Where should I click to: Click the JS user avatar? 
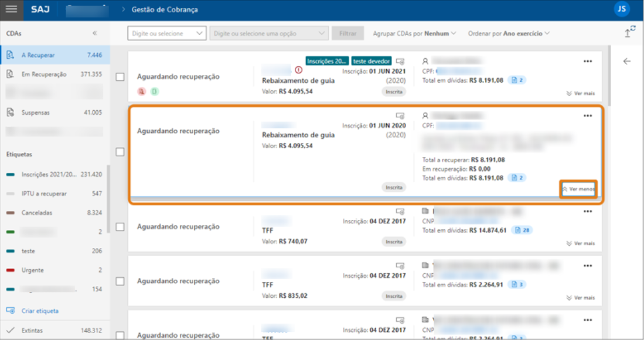click(622, 9)
